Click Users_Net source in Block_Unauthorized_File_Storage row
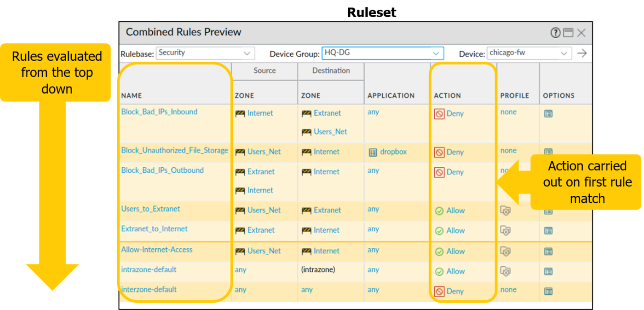Viewport: 644px width, 310px height. pyautogui.click(x=264, y=152)
